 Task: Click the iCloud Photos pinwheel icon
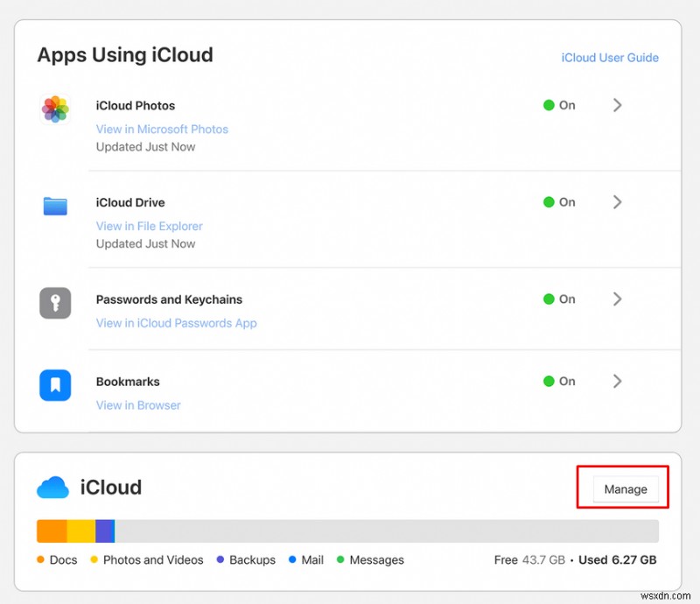click(x=55, y=109)
